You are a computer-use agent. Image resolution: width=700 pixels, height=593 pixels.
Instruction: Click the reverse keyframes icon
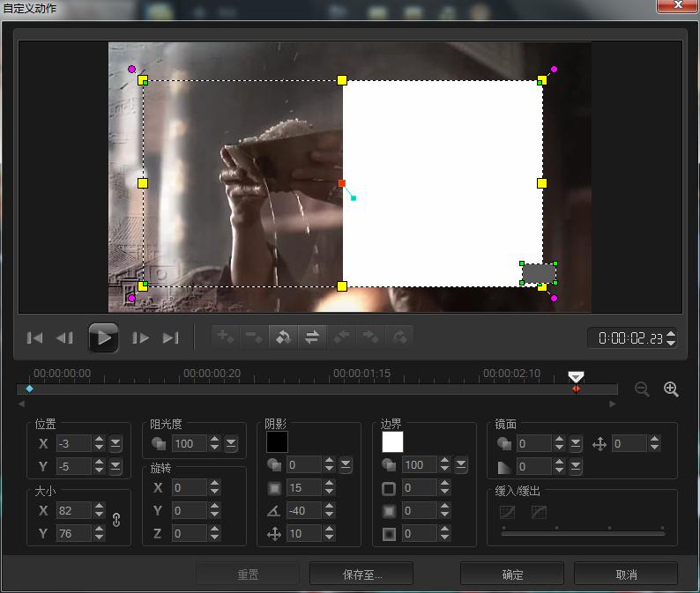click(283, 337)
